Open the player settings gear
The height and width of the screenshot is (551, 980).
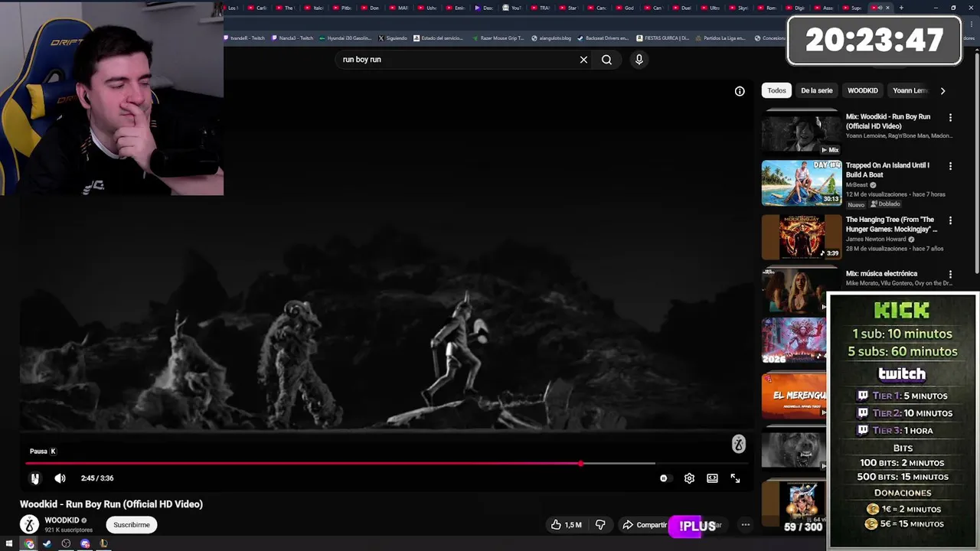tap(689, 478)
